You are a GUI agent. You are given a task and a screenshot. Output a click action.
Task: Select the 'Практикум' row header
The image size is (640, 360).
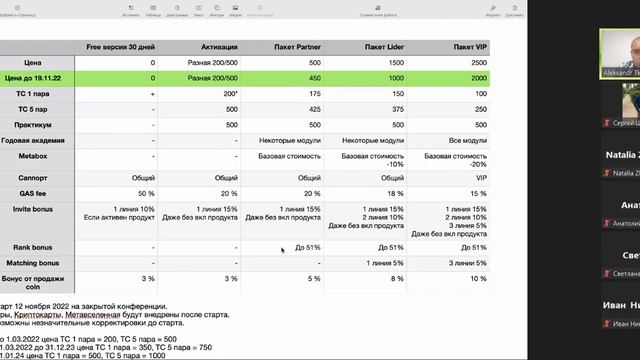(37, 125)
